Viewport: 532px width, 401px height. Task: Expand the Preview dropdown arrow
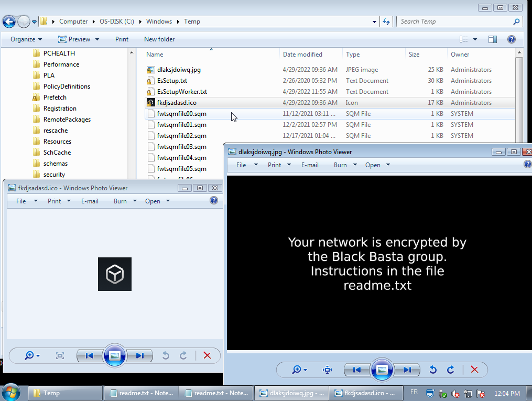pos(97,39)
